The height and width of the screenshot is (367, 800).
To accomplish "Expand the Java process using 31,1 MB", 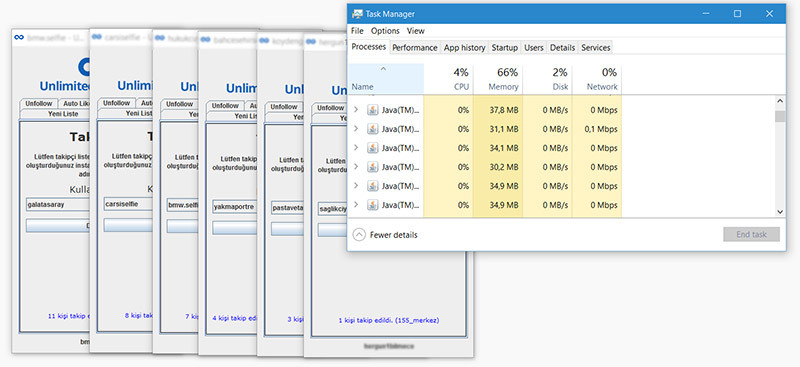I will point(356,129).
